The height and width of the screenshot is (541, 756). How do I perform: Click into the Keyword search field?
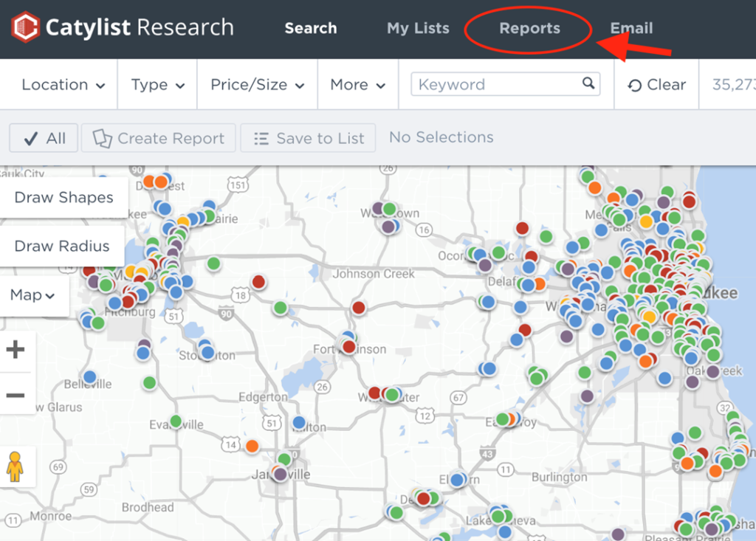[505, 84]
